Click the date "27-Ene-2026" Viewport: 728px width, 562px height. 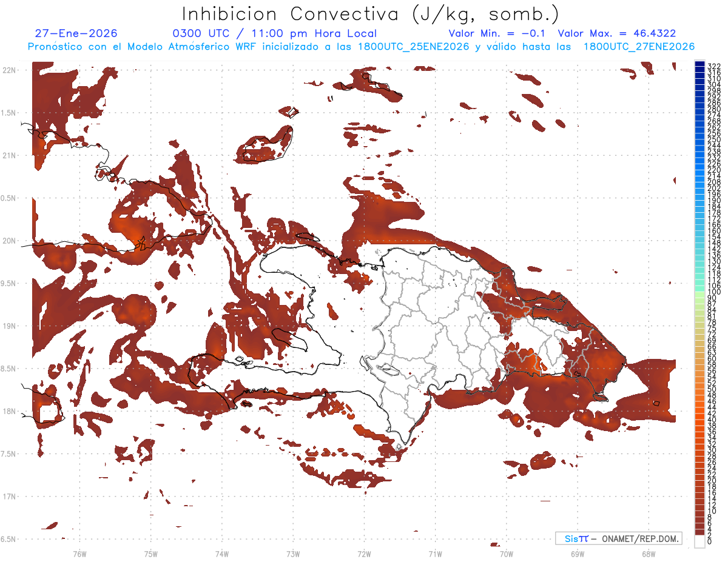[76, 33]
